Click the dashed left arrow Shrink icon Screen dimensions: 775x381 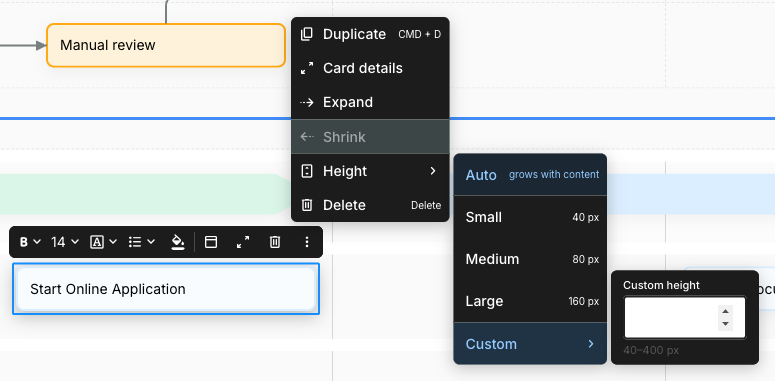coord(307,136)
